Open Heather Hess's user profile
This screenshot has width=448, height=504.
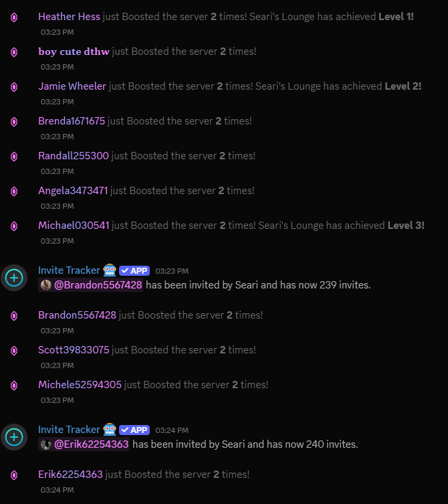[69, 16]
